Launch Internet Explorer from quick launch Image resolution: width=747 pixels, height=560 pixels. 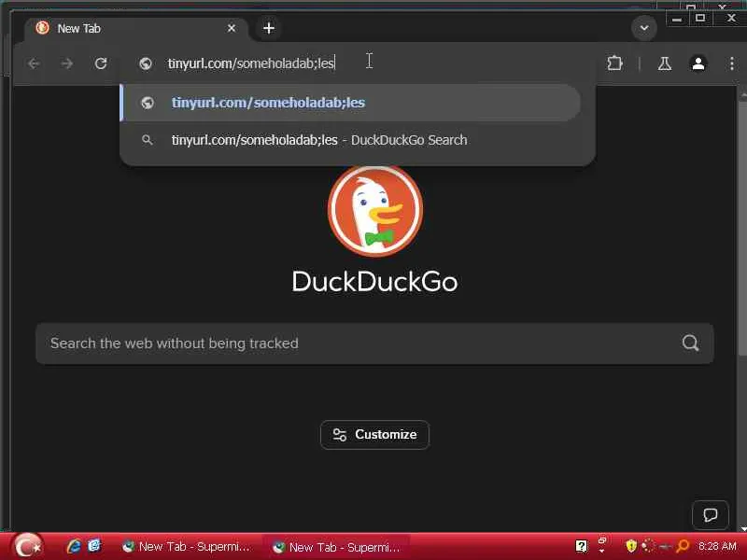click(x=74, y=546)
